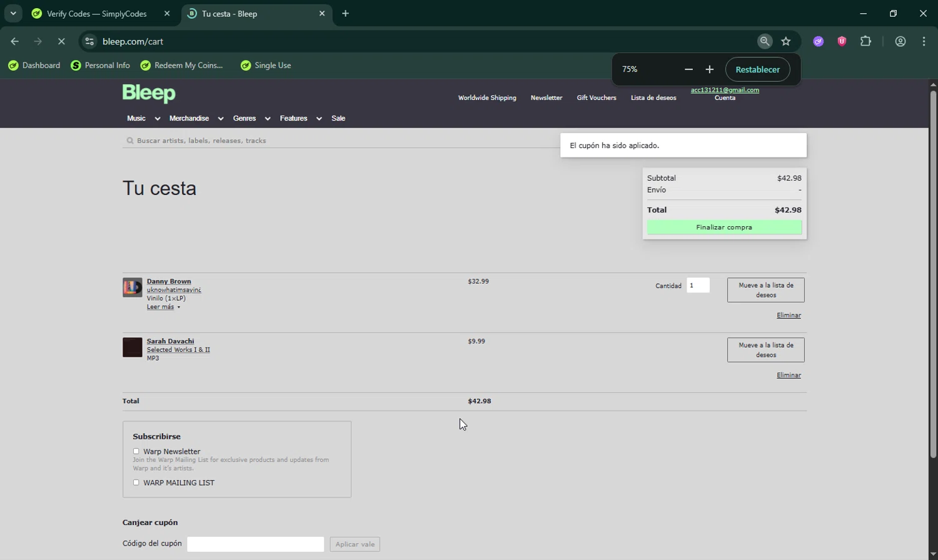
Task: Click the address bar URL bleep.com/cart
Action: point(133,41)
